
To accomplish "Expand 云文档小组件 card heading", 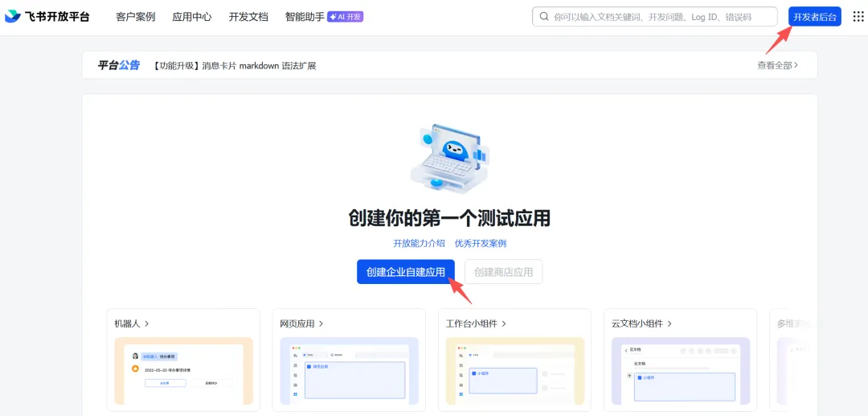I will 641,323.
